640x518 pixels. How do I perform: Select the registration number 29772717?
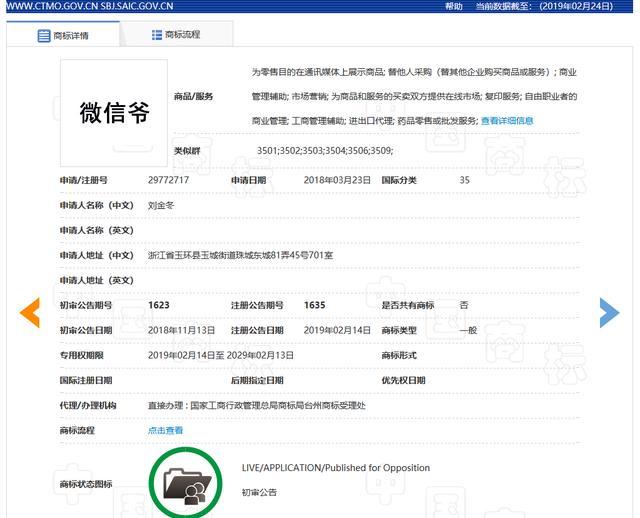point(168,180)
